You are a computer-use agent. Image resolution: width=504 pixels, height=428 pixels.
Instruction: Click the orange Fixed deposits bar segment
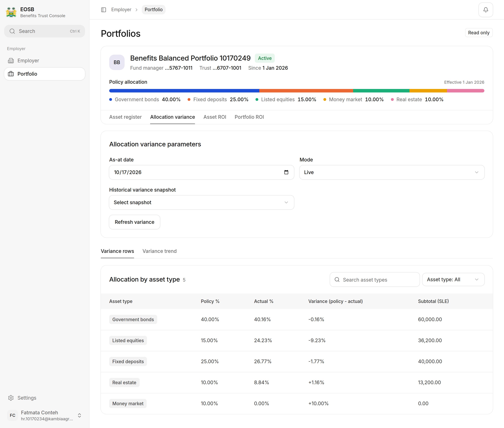(306, 91)
